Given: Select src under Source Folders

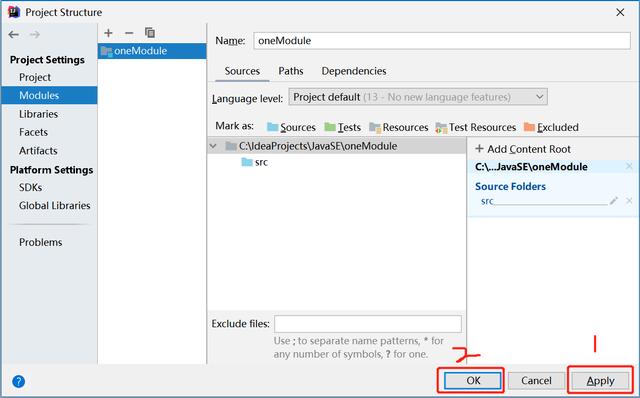Looking at the screenshot, I should tap(487, 201).
